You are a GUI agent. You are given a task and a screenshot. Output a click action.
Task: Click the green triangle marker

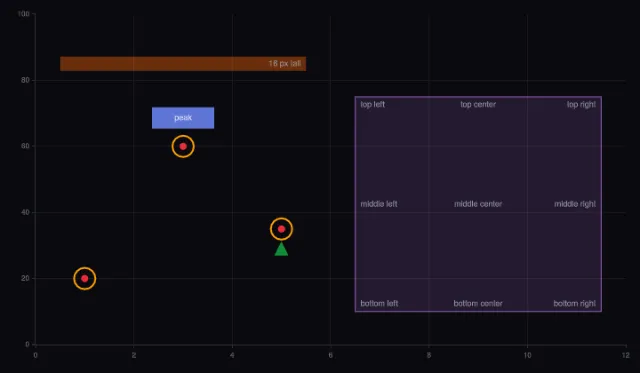281,249
